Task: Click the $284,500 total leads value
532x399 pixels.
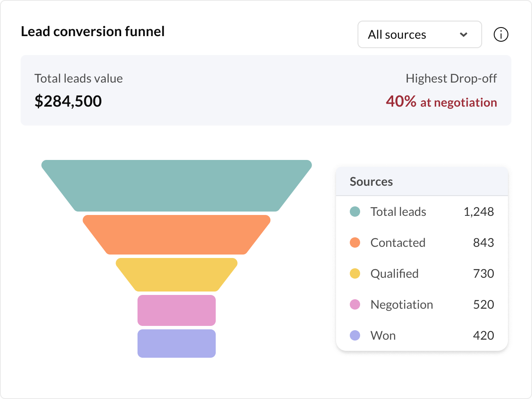Action: [x=68, y=101]
